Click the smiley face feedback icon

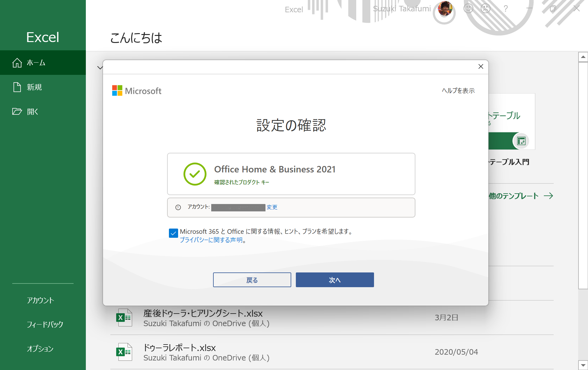(x=468, y=8)
